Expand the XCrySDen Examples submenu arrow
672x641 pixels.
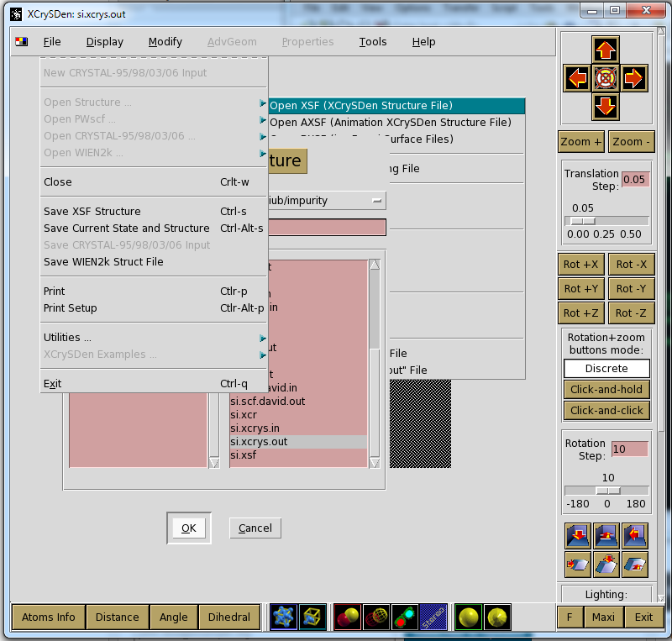(x=262, y=355)
